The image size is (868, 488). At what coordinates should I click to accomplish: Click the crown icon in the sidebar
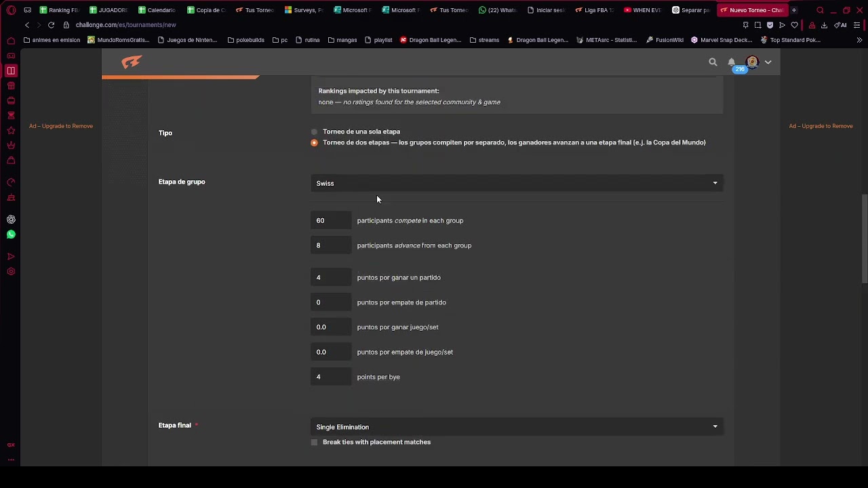pos(11,145)
